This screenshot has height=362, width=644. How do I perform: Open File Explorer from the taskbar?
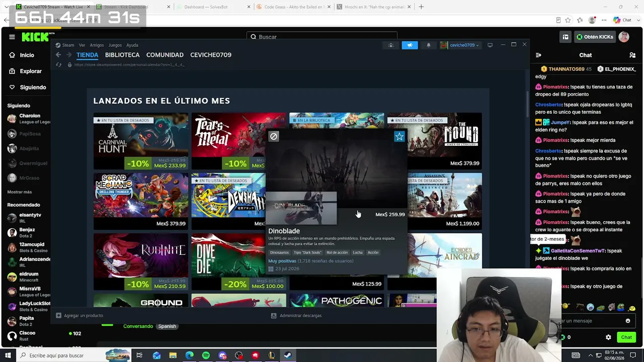point(173,355)
